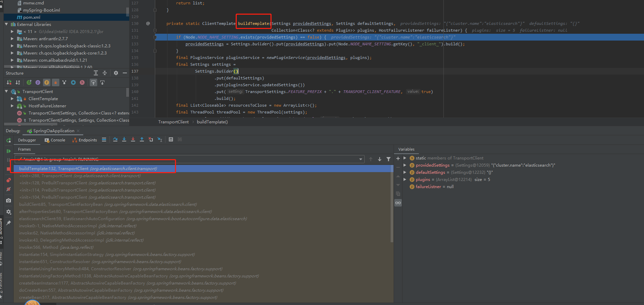This screenshot has width=644, height=305.
Task: Go to next frame down arrow
Action: click(x=380, y=159)
